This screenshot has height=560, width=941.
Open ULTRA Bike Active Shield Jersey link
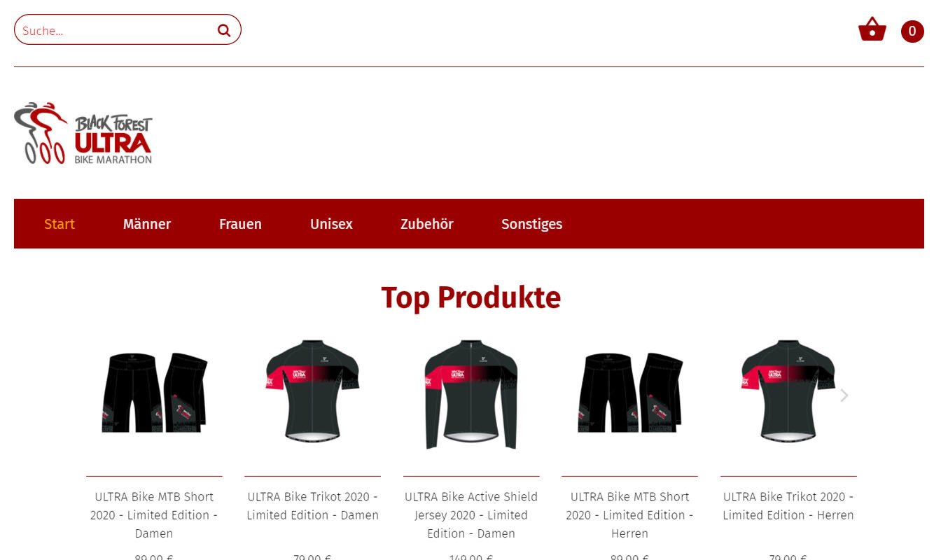point(471,515)
